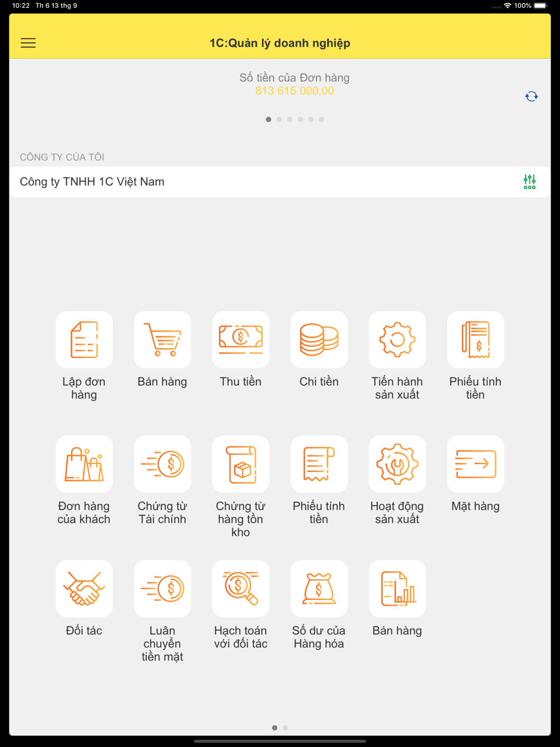Check Wi-Fi status in status bar
This screenshot has height=747, width=560.
click(x=507, y=6)
